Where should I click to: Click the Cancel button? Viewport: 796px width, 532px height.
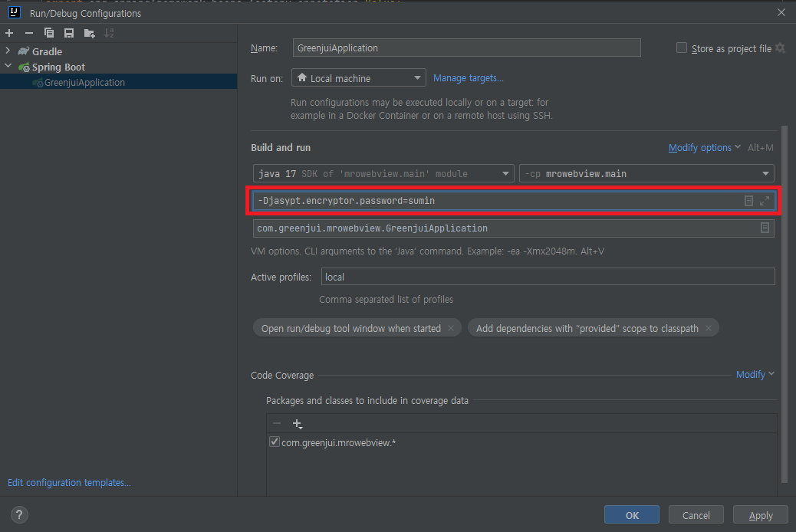coord(696,514)
